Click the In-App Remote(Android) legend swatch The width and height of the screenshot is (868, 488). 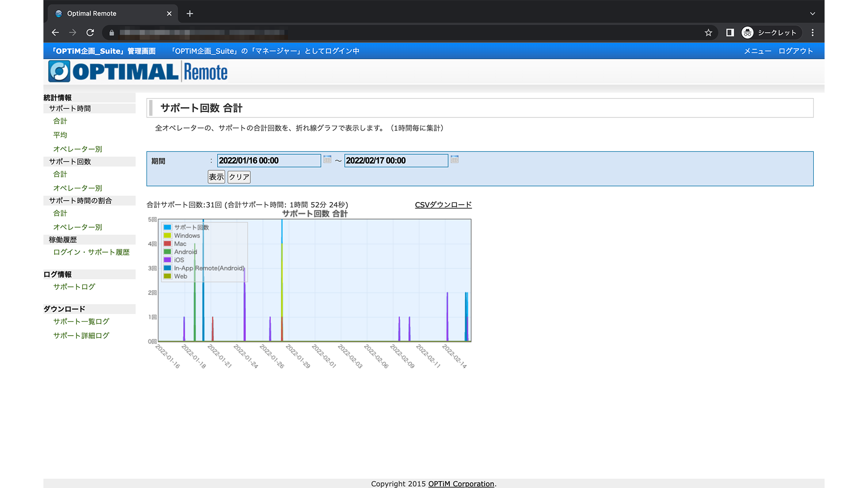[x=167, y=268]
